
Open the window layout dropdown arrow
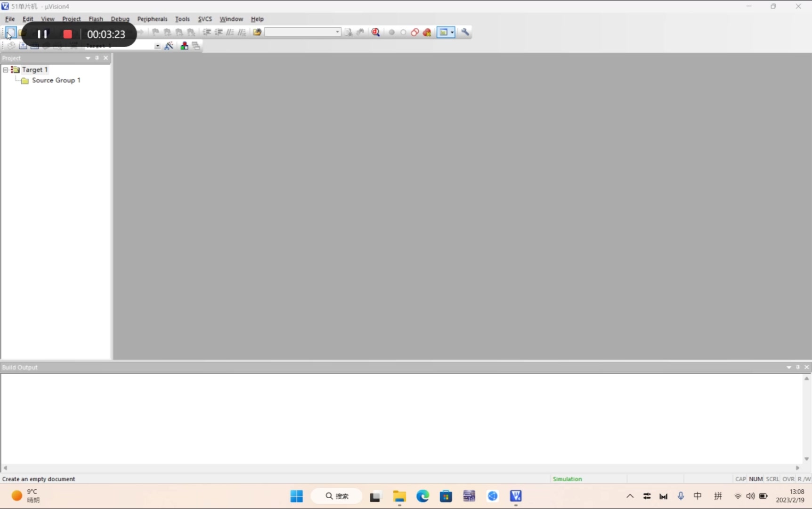452,32
